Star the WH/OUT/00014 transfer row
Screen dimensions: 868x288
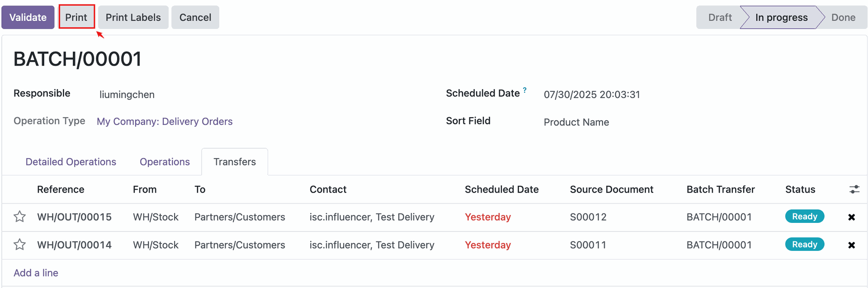19,245
